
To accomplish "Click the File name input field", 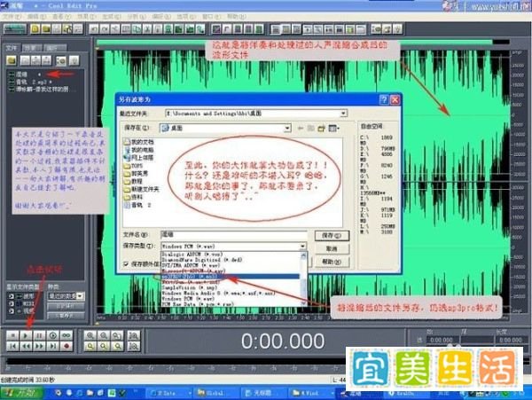I will (234, 235).
